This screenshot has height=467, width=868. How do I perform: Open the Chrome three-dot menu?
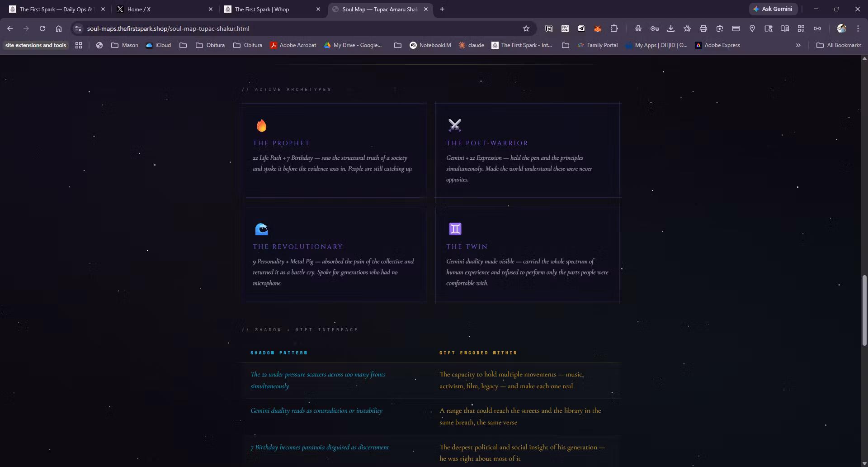(x=858, y=29)
